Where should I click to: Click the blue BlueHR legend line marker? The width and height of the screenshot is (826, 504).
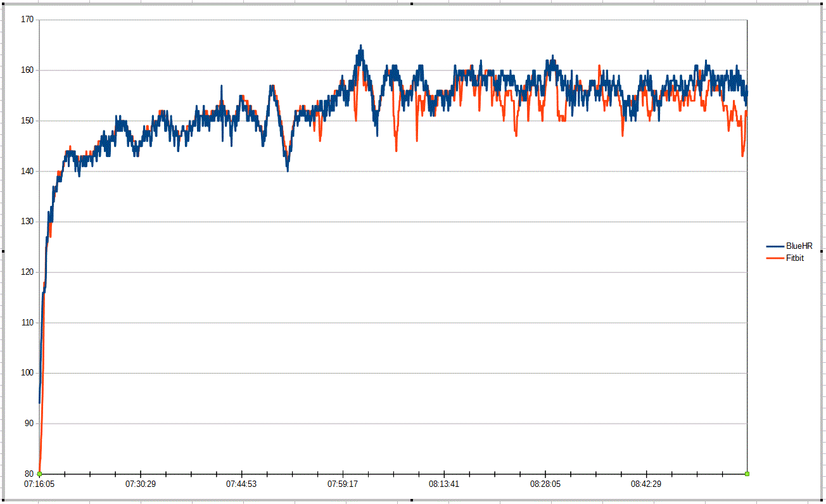775,246
